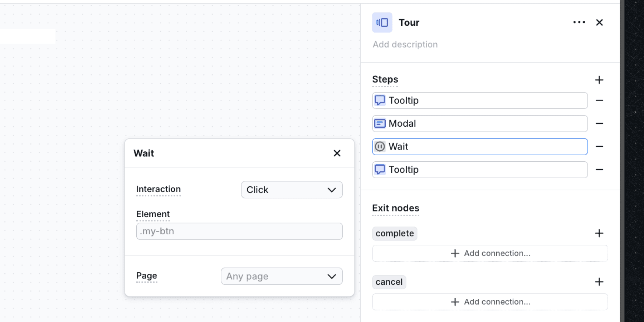The width and height of the screenshot is (644, 322).
Task: Select the first Tooltip step
Action: [x=479, y=101]
